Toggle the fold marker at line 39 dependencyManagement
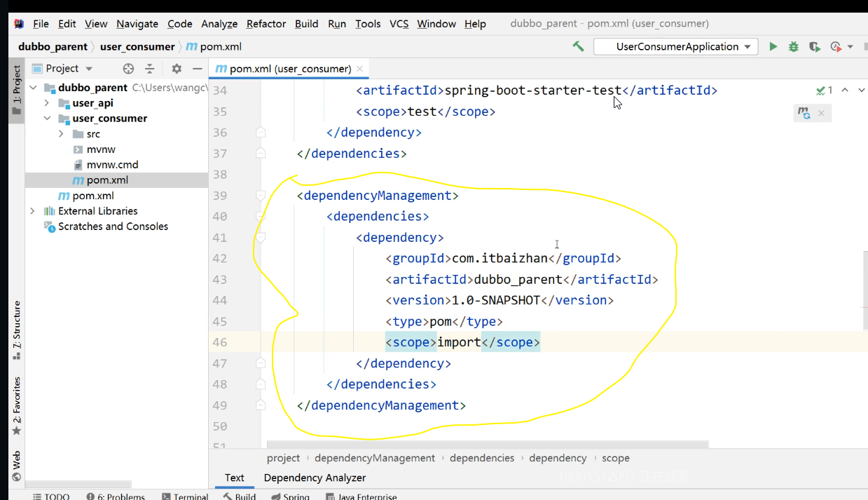Screen dimensions: 868x500 pyautogui.click(x=261, y=196)
